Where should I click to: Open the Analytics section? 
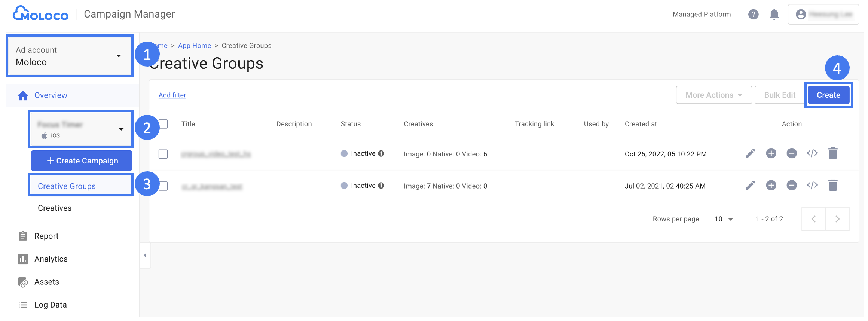tap(51, 259)
